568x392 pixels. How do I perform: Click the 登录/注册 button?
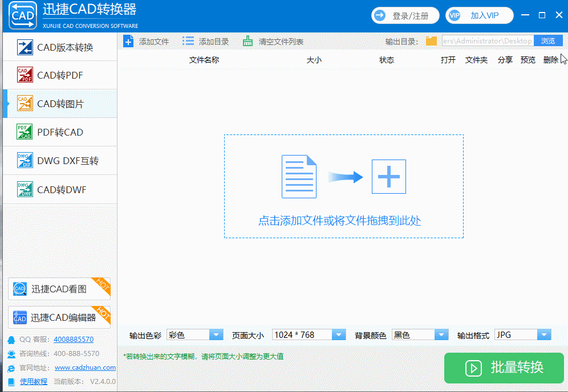(x=405, y=15)
